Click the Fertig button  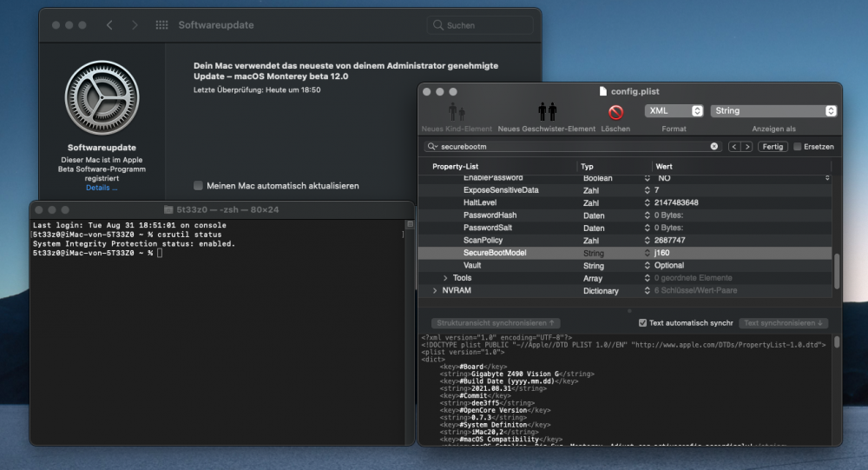(x=773, y=147)
